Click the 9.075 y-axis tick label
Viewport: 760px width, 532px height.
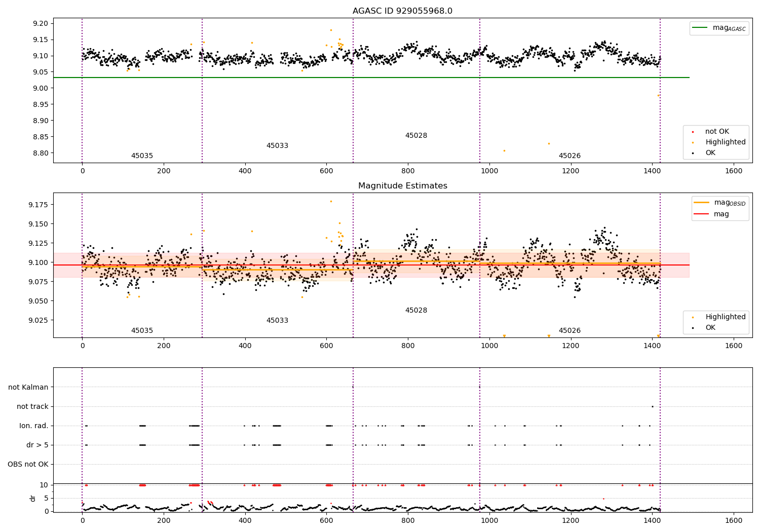[38, 282]
